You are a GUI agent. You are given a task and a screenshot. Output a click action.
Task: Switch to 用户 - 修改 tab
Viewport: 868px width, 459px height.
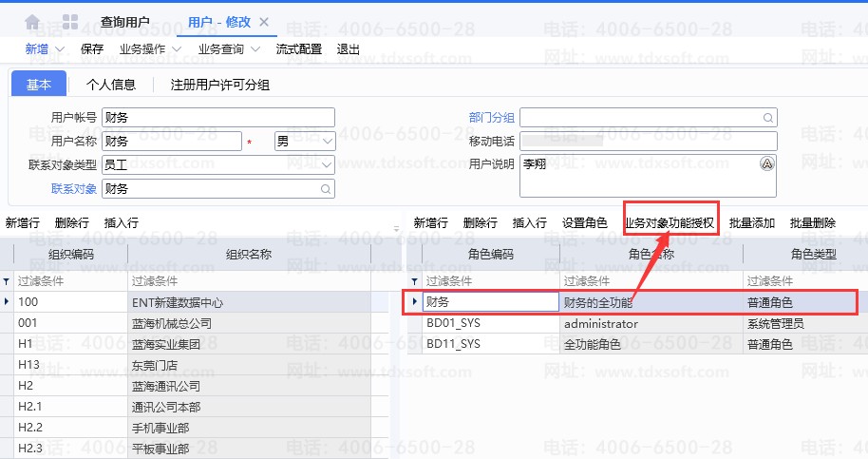tap(219, 22)
